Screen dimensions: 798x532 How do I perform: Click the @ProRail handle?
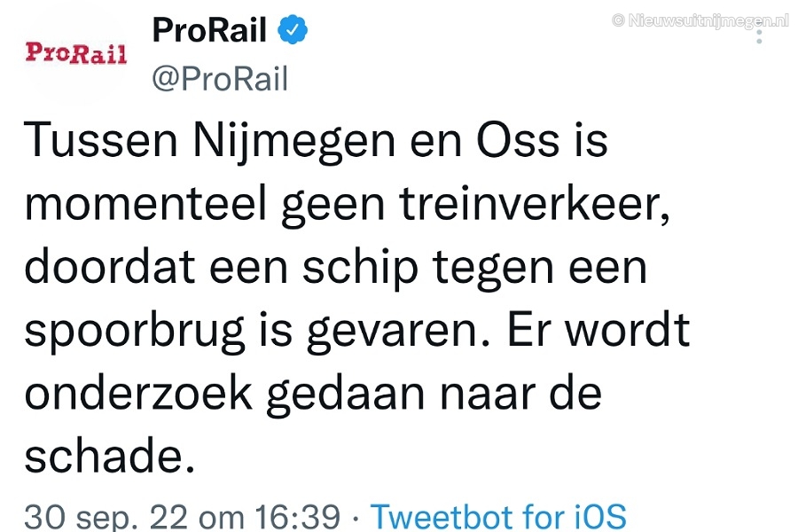pos(220,78)
